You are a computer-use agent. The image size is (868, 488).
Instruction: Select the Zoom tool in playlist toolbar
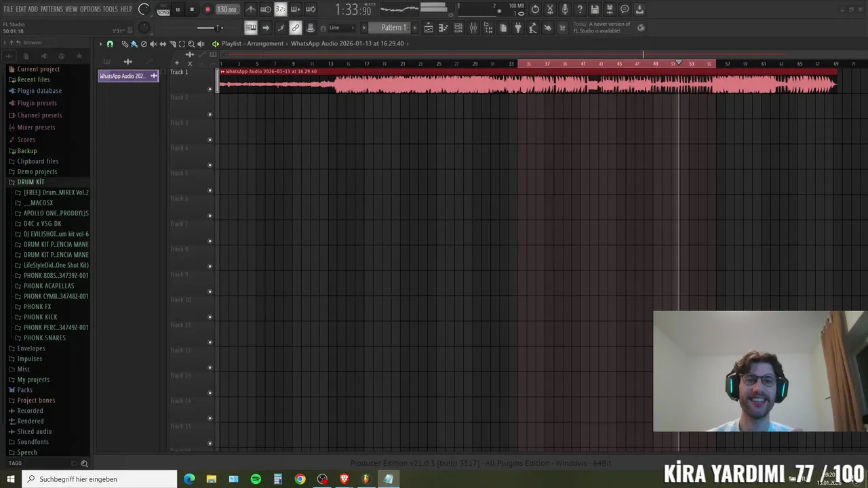click(191, 43)
